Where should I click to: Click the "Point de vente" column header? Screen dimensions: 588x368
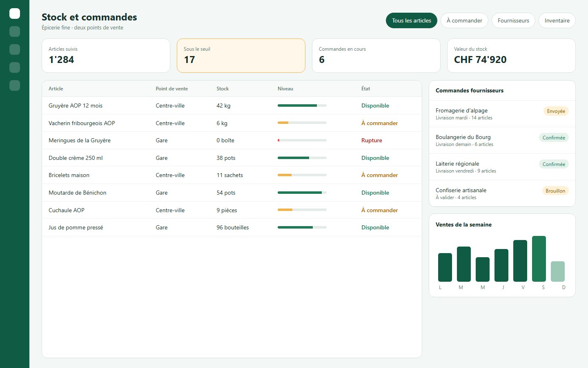coord(172,89)
